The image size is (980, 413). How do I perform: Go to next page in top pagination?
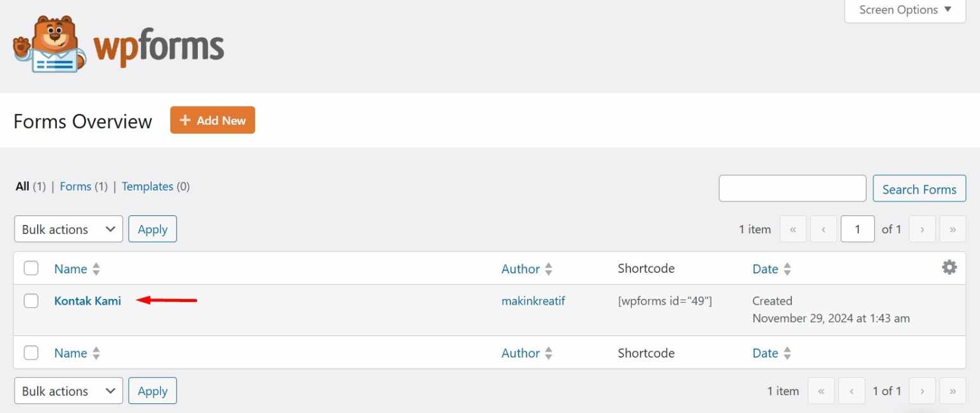(923, 229)
